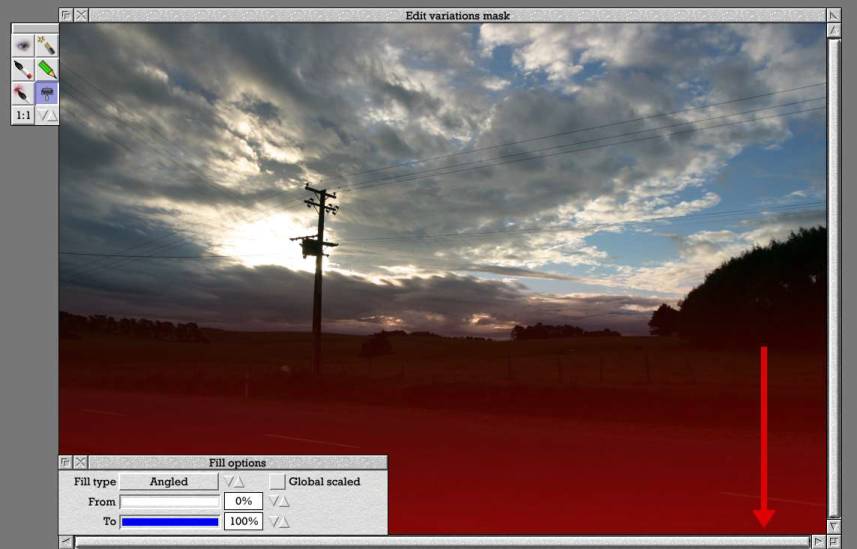Select the blur smudge tool
The width and height of the screenshot is (857, 549).
(22, 45)
